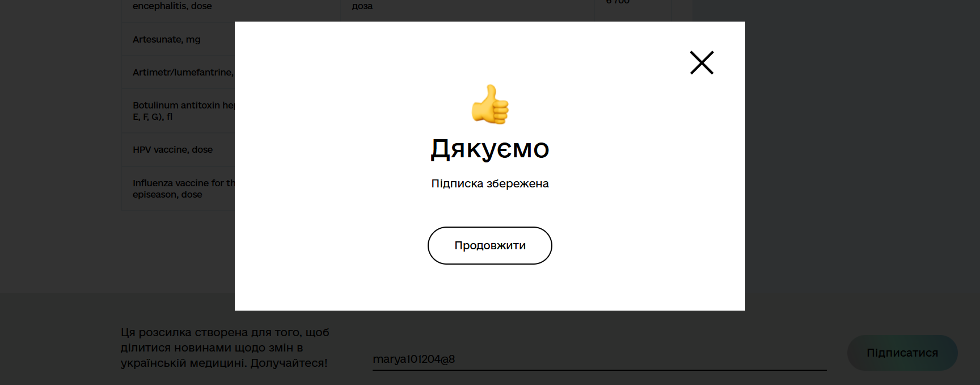Click the доза unit cell
The height and width of the screenshot is (385, 980).
coord(362,6)
